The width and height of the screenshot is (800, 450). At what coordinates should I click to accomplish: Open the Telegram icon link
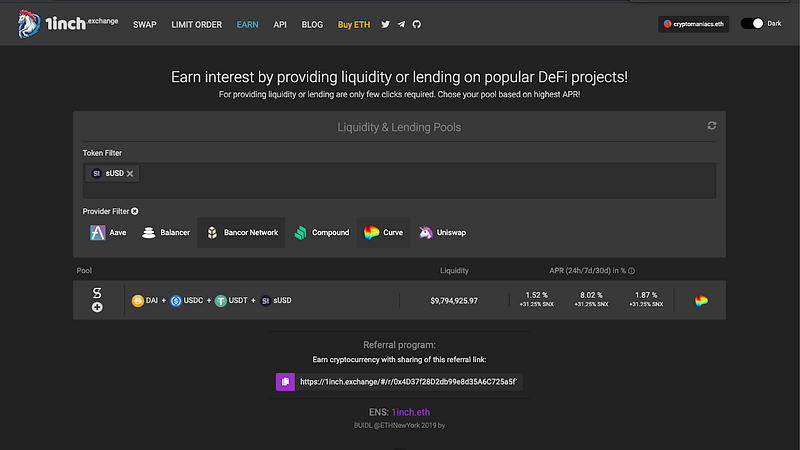[x=401, y=24]
